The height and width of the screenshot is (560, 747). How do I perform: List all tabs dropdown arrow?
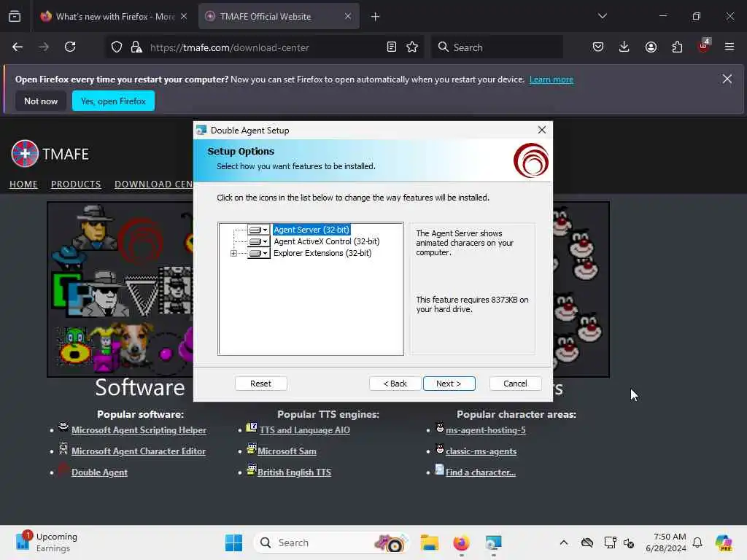[602, 16]
